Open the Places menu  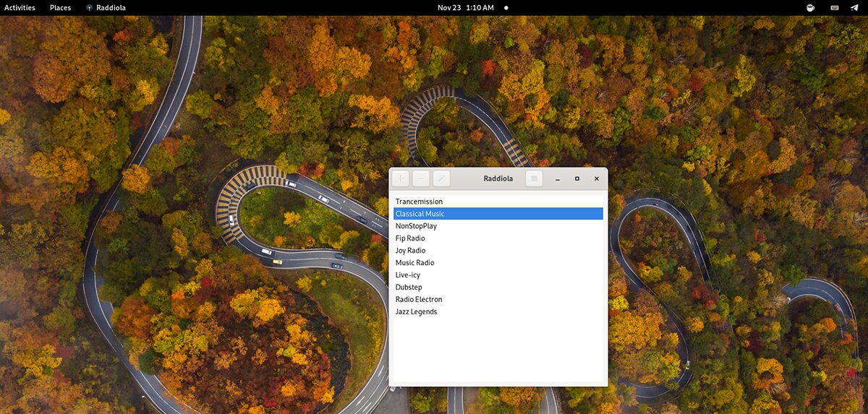point(60,8)
